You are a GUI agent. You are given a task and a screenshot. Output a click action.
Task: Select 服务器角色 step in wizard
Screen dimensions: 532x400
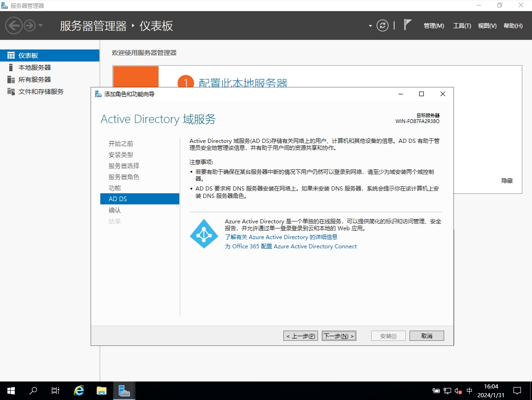[x=124, y=177]
